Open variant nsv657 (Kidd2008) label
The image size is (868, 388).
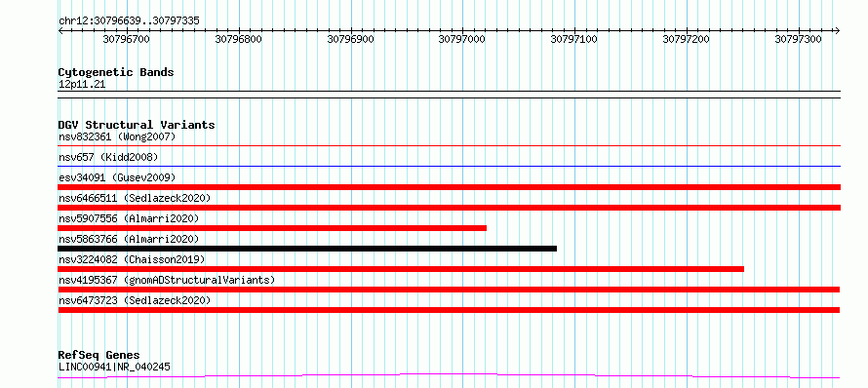(x=108, y=157)
